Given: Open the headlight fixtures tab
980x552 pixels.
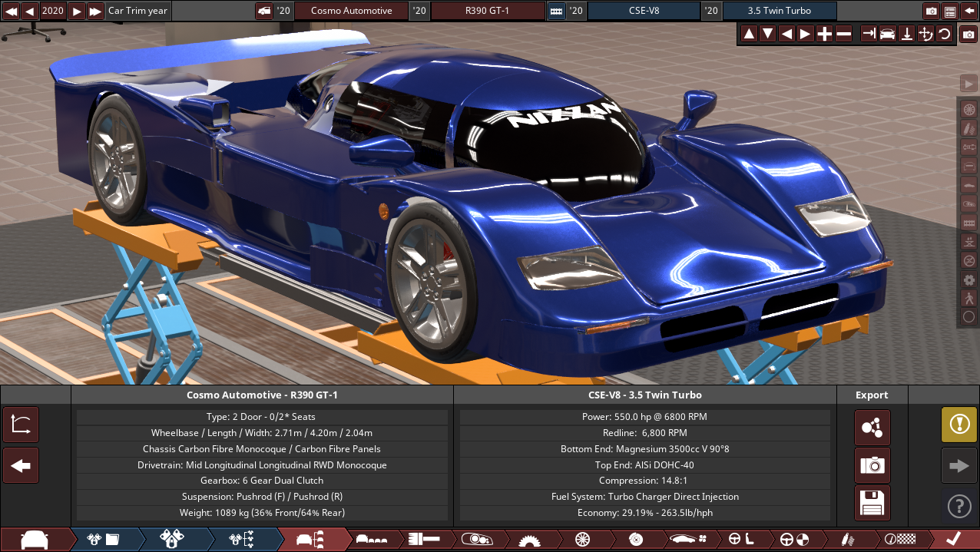Looking at the screenshot, I should [476, 539].
